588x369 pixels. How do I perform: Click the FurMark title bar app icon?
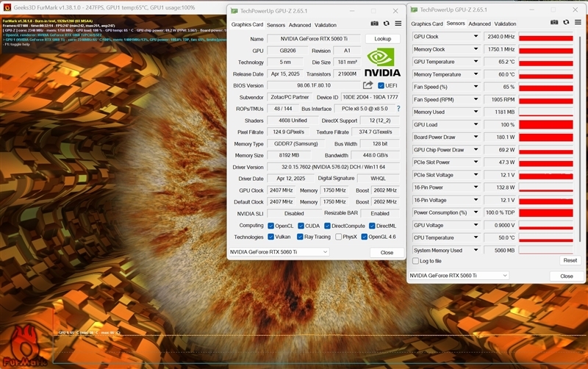7,7
